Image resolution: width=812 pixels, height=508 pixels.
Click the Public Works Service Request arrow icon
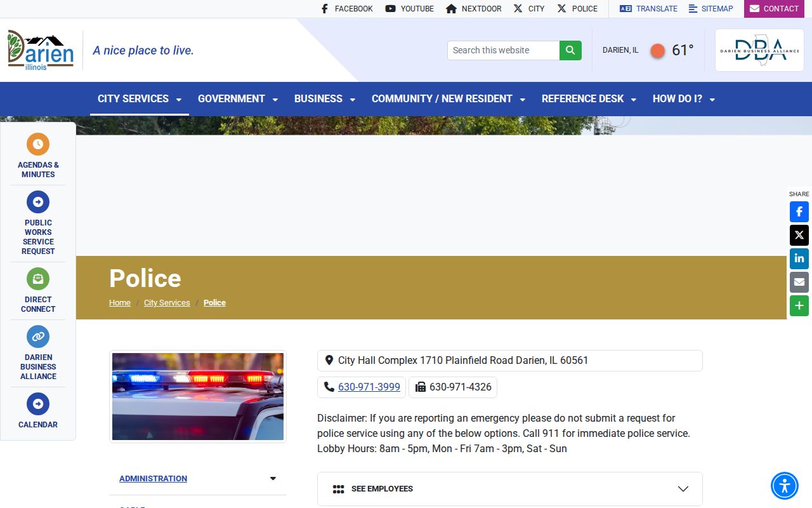click(x=38, y=202)
